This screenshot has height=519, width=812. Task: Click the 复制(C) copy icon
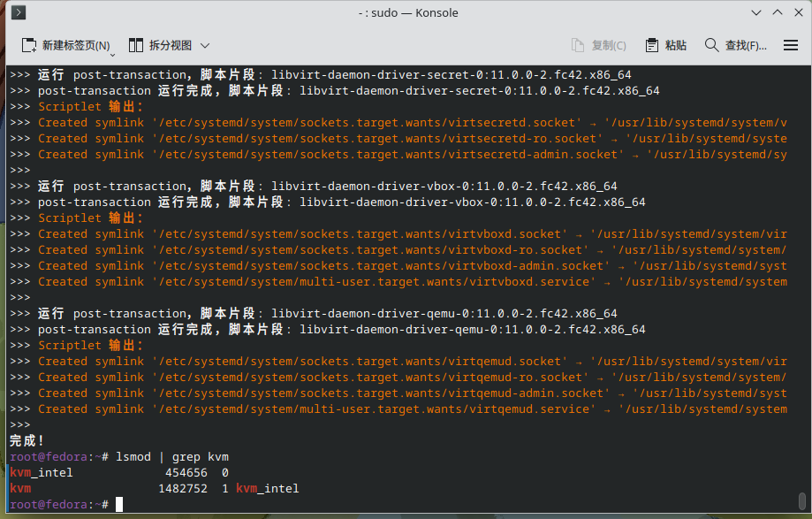577,46
